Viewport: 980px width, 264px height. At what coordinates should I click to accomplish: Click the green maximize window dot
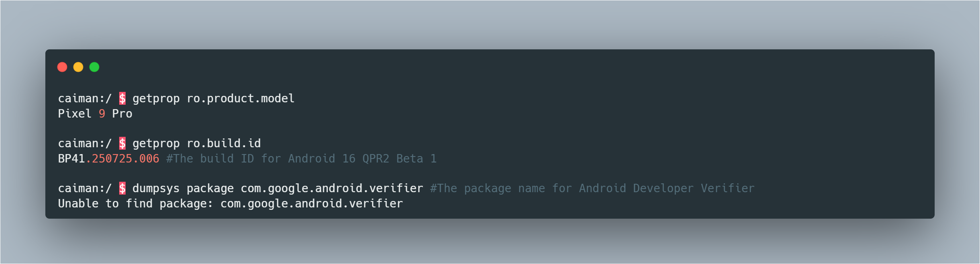(94, 67)
